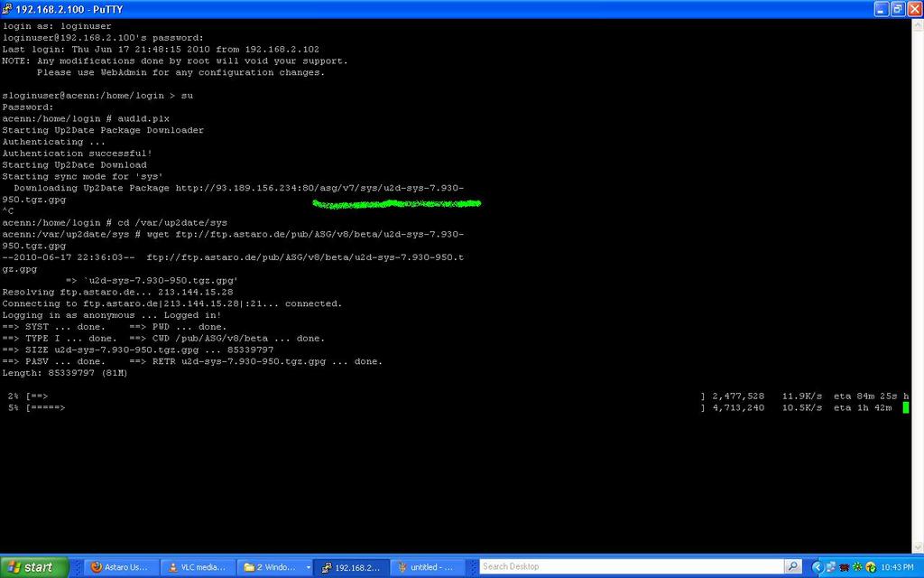Click the '10.5K/s' transfer speed value
924x578 pixels.
click(802, 407)
